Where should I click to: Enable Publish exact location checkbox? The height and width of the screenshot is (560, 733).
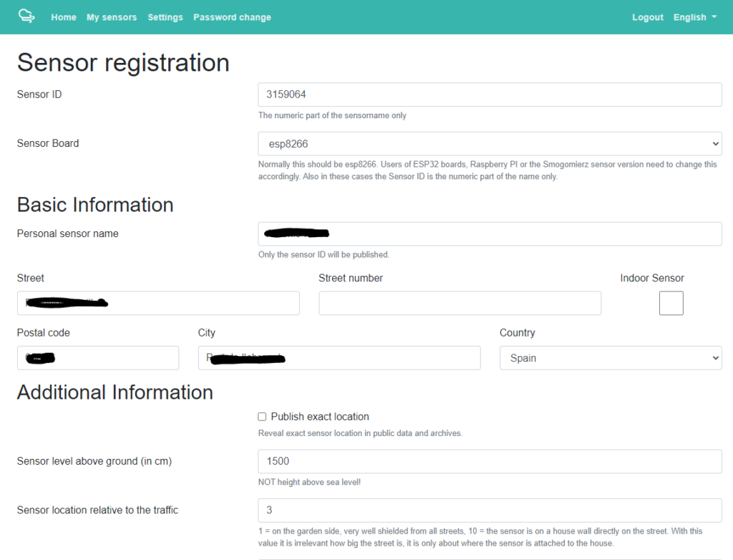(x=262, y=417)
